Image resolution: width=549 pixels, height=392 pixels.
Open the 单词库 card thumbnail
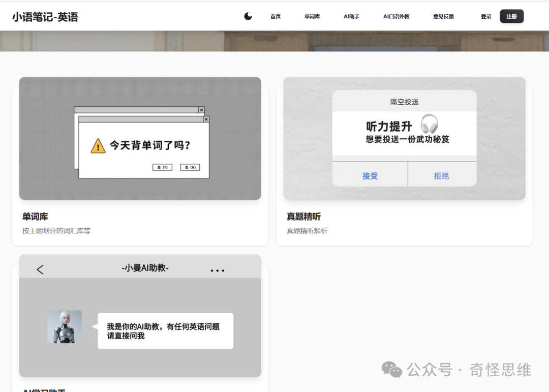[140, 138]
